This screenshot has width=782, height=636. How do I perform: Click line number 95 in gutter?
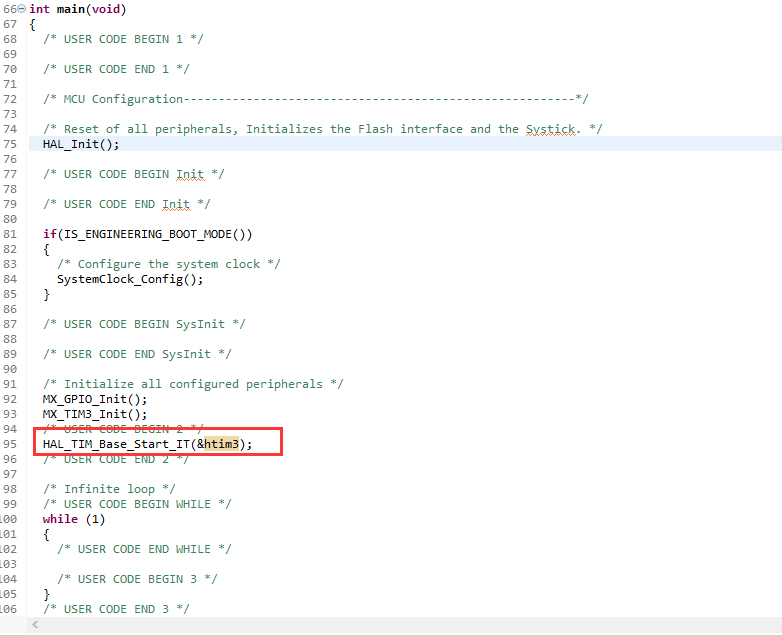(10, 444)
